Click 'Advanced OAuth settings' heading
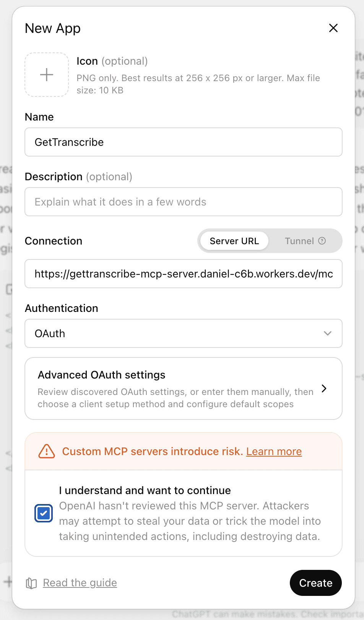This screenshot has width=364, height=620. (101, 375)
